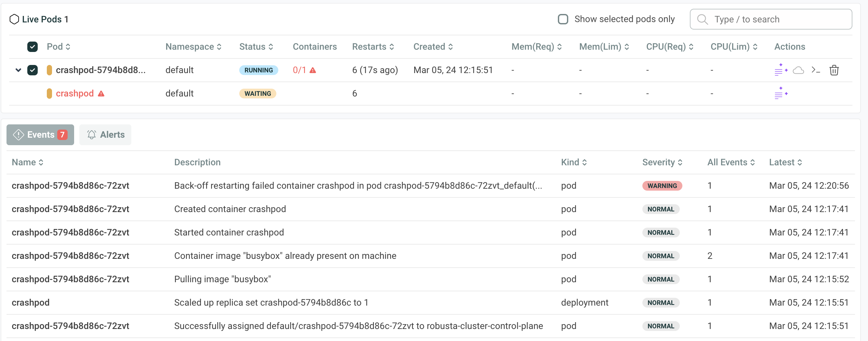Click warning triangle beside crashpod container name
This screenshot has height=341, width=868.
(101, 94)
